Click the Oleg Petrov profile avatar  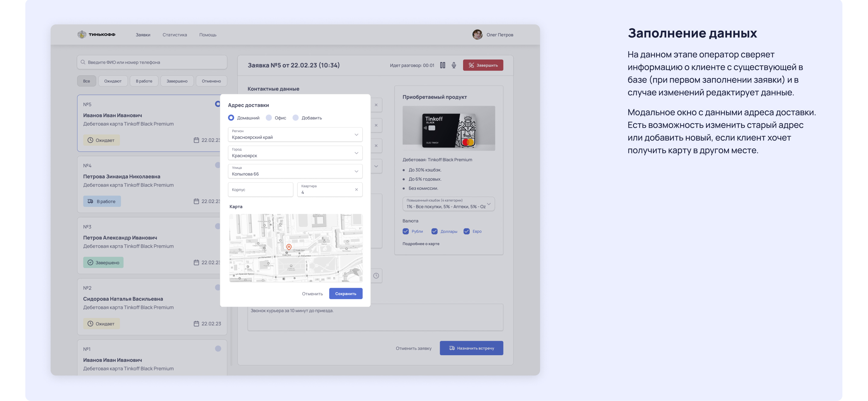[x=477, y=34]
